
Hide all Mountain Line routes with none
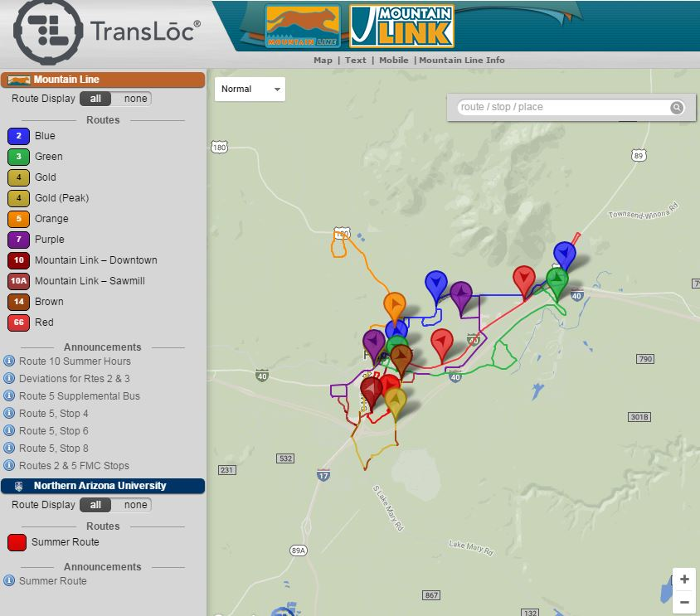(135, 98)
